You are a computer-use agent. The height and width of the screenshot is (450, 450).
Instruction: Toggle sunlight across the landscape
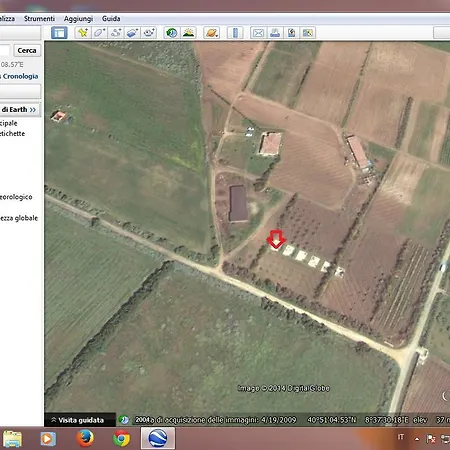[189, 33]
